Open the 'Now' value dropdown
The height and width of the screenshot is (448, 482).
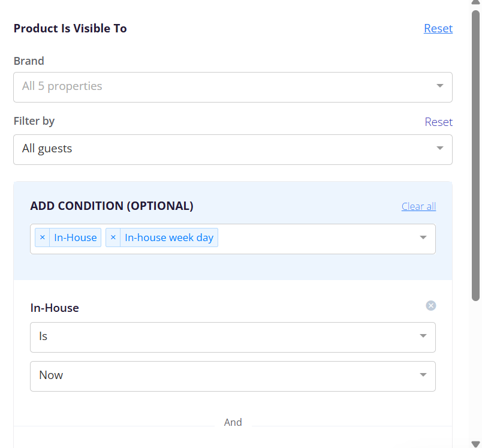(233, 377)
